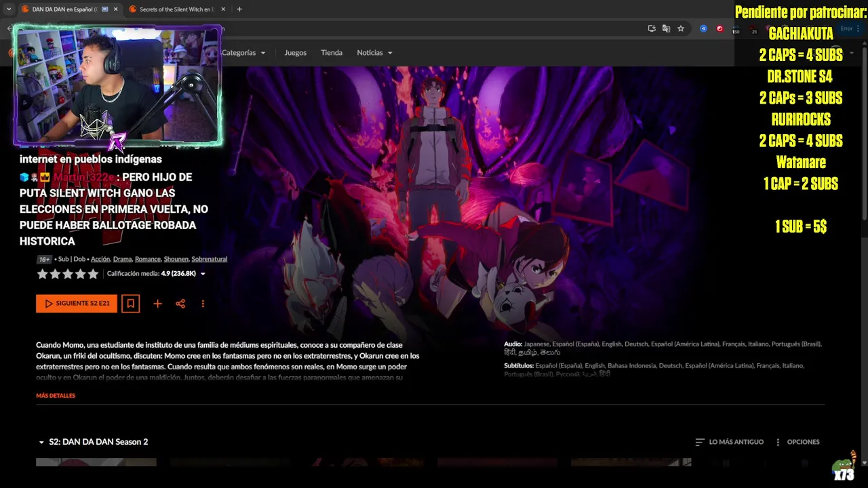Switch to Secrets of the Silent Witch tab

point(176,9)
